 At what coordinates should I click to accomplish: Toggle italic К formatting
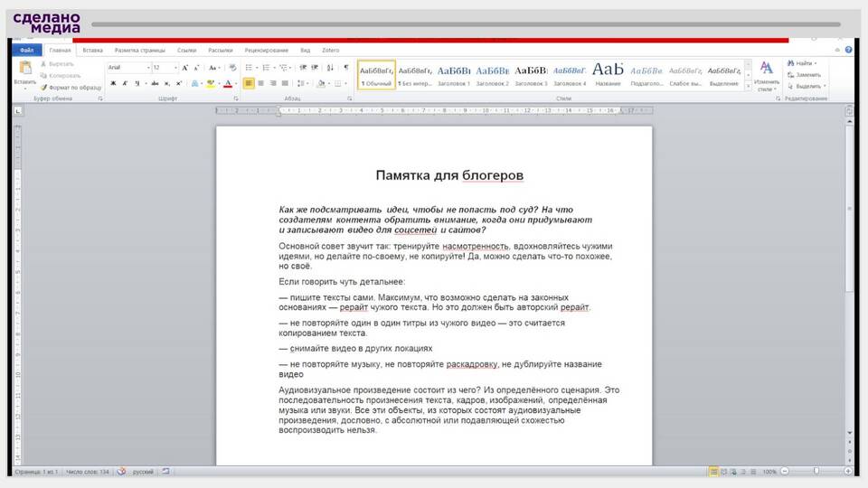(125, 83)
